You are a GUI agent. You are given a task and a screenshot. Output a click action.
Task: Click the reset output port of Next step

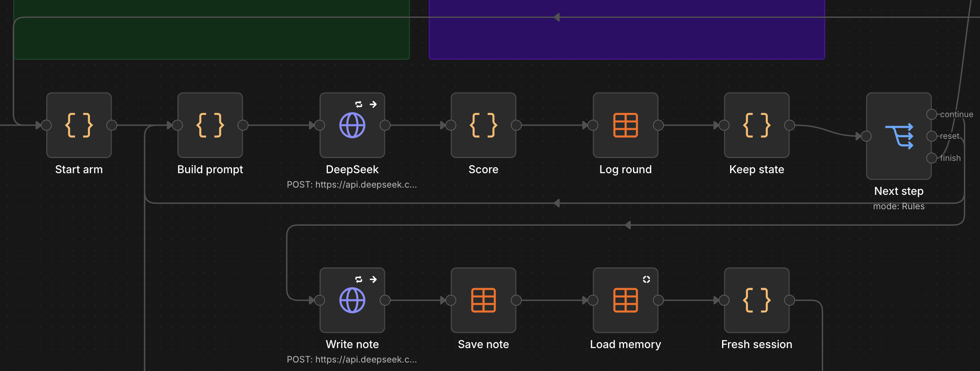point(932,136)
